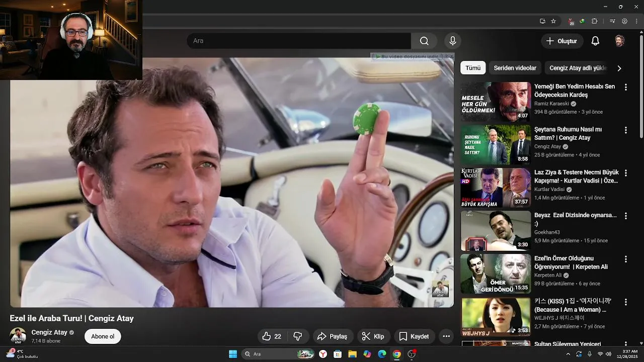This screenshot has height=362, width=644.
Task: Select the 'Cengiz Atay adlı yükle' chip
Action: pyautogui.click(x=578, y=68)
